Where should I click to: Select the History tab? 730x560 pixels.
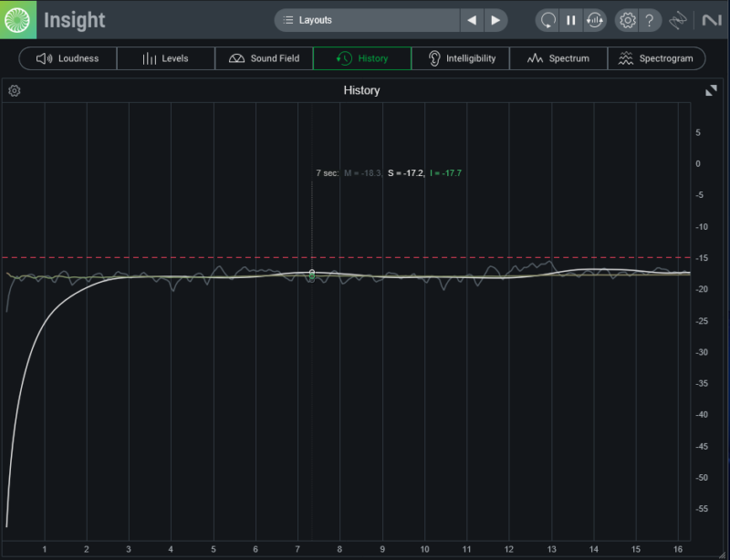pyautogui.click(x=362, y=58)
